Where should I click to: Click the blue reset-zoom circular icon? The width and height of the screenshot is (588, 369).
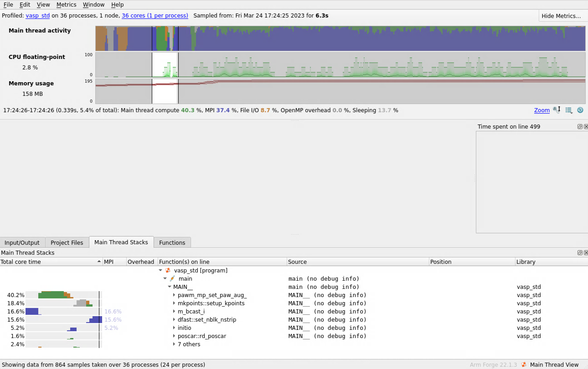click(580, 110)
